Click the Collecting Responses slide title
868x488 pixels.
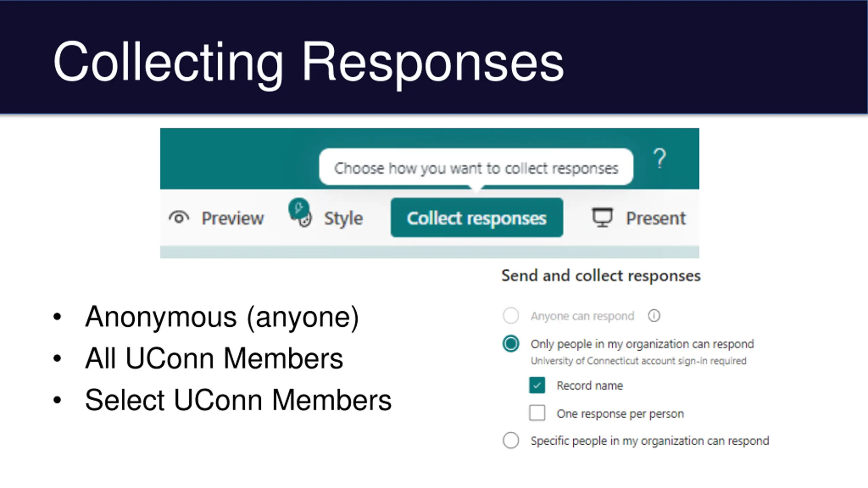[x=308, y=62]
